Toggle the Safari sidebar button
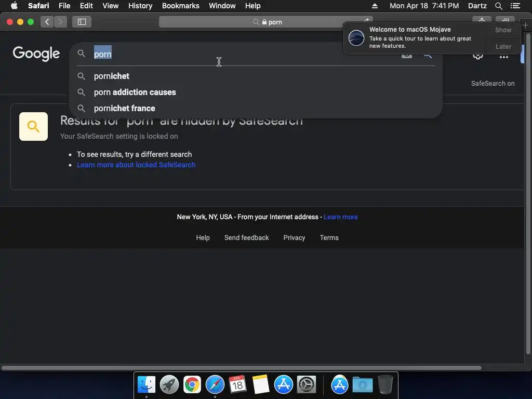The width and height of the screenshot is (532, 399). 82,22
